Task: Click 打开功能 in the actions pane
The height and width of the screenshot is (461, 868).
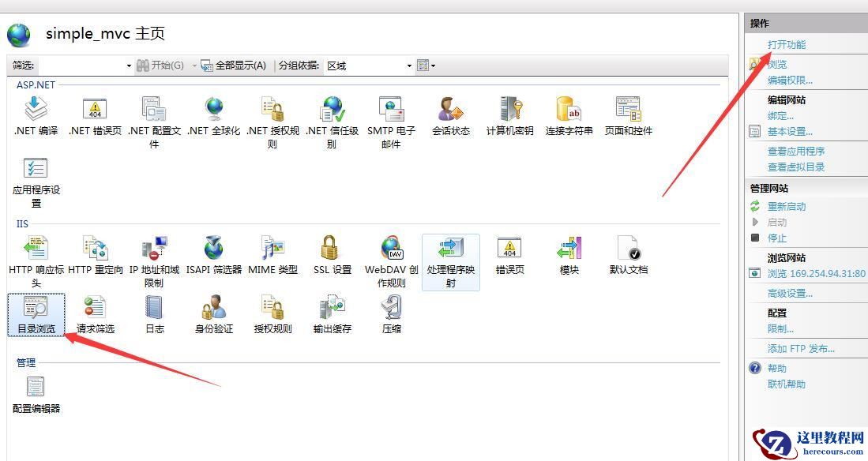Action: [x=786, y=45]
